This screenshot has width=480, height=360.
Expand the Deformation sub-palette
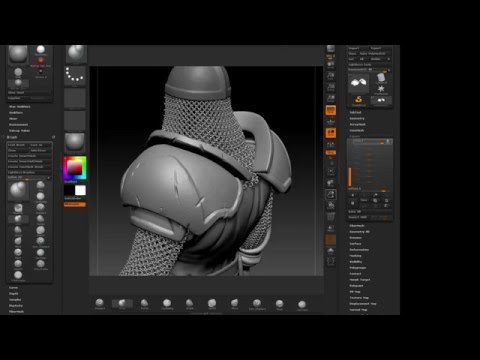359,250
